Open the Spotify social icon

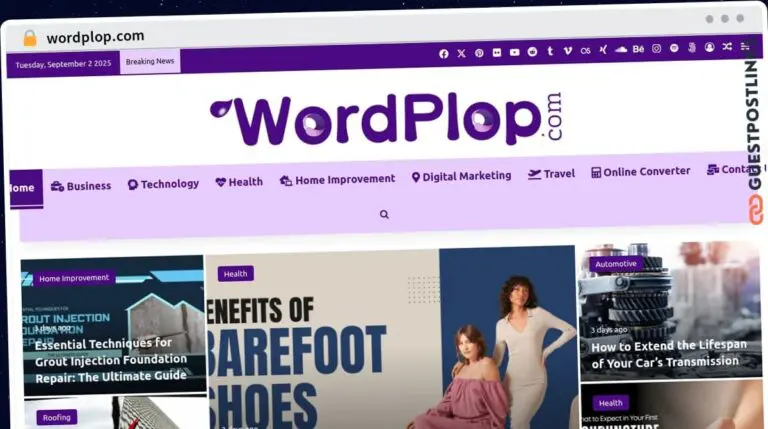(x=674, y=48)
